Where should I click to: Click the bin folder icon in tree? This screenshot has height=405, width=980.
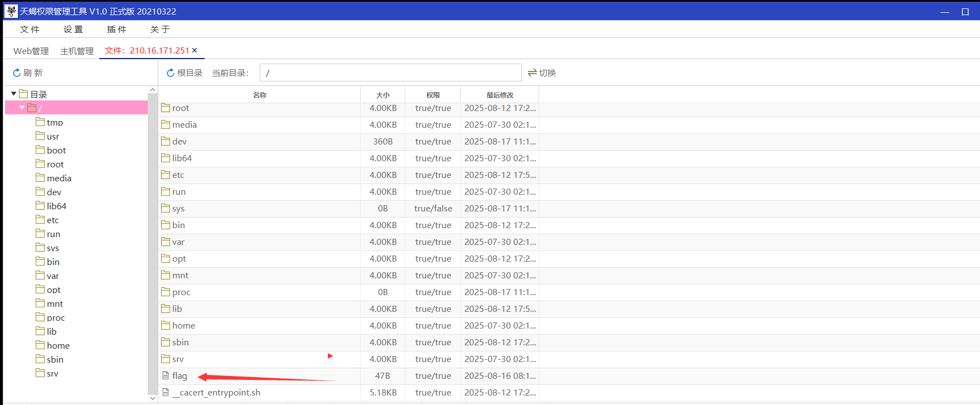click(x=40, y=261)
